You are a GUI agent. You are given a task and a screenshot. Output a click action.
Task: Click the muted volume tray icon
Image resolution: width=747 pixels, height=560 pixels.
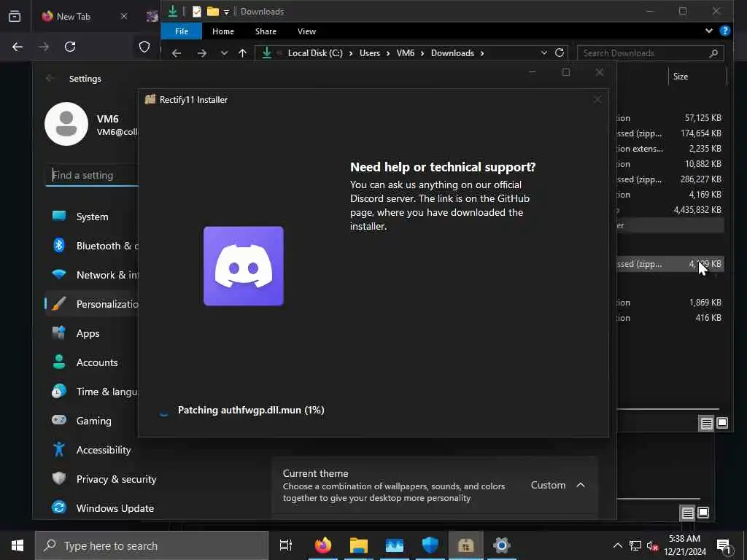point(652,546)
